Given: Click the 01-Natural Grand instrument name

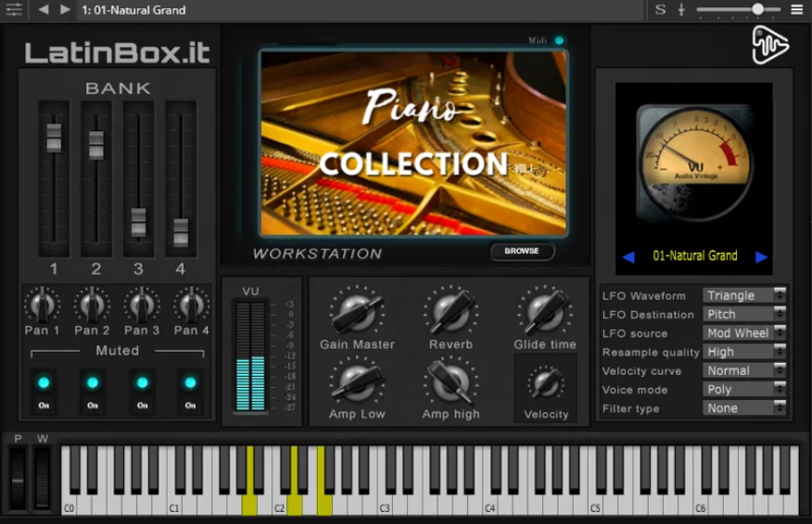Looking at the screenshot, I should point(695,255).
